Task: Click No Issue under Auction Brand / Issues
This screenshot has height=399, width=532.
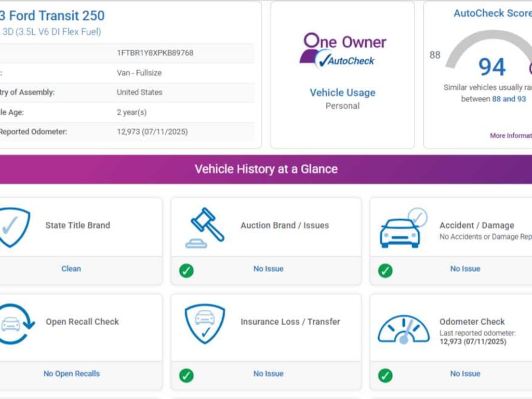Action: pyautogui.click(x=268, y=269)
